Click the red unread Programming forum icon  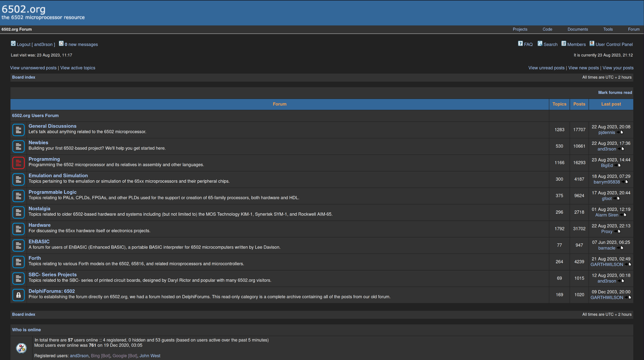coord(18,163)
